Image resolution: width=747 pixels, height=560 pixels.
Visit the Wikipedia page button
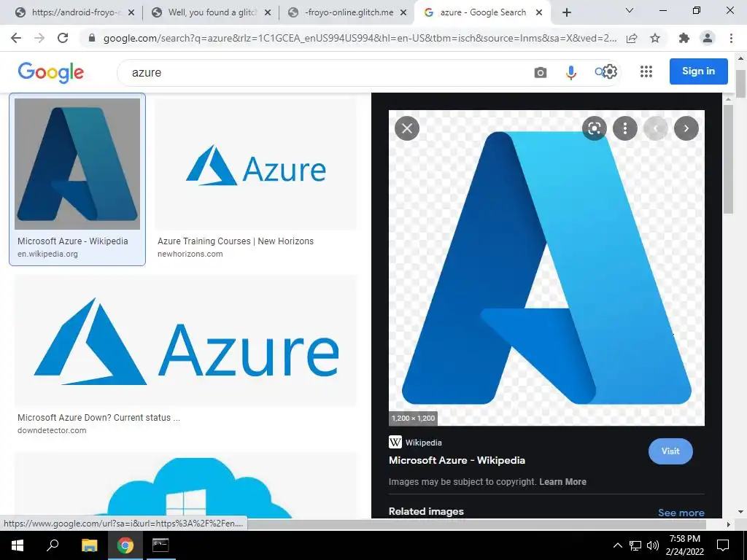pyautogui.click(x=670, y=451)
